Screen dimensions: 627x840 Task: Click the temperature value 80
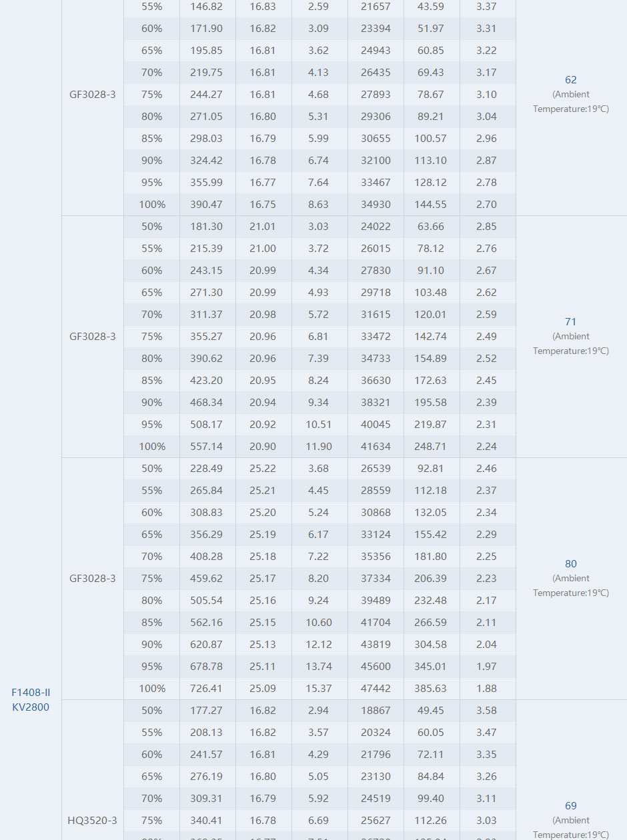570,564
